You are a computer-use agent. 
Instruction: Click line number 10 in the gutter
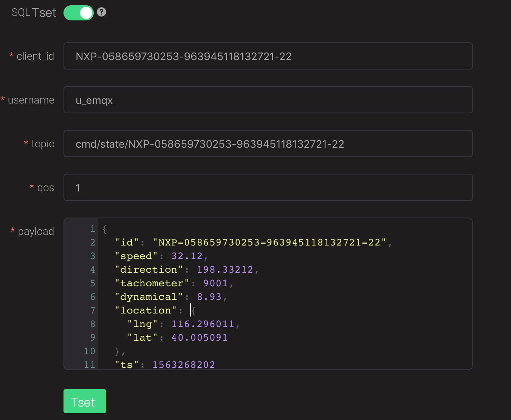pyautogui.click(x=90, y=351)
